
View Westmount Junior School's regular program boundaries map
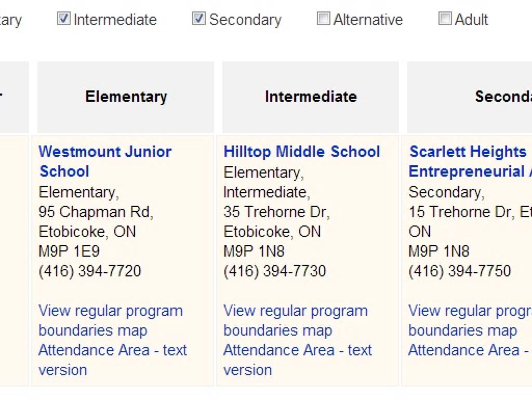pos(110,320)
